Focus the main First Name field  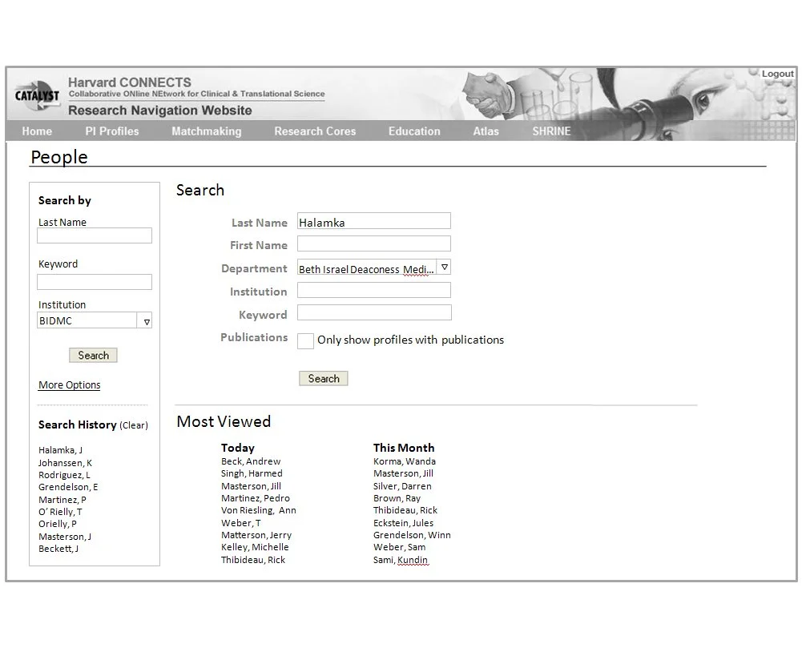click(x=374, y=243)
